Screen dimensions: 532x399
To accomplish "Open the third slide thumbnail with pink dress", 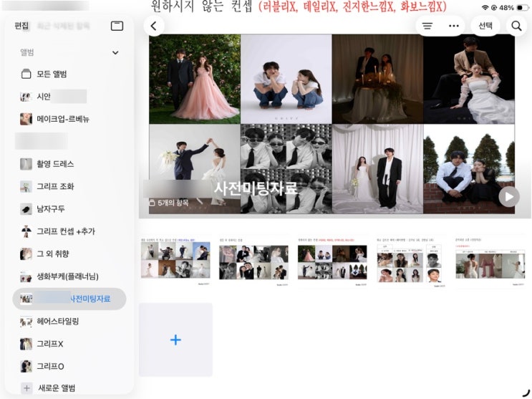I will 332,262.
